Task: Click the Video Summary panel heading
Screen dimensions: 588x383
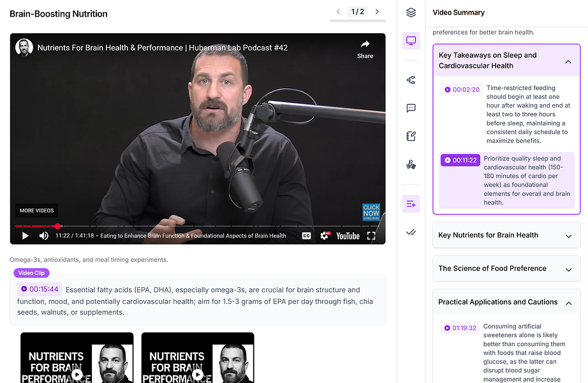Action: pos(459,12)
